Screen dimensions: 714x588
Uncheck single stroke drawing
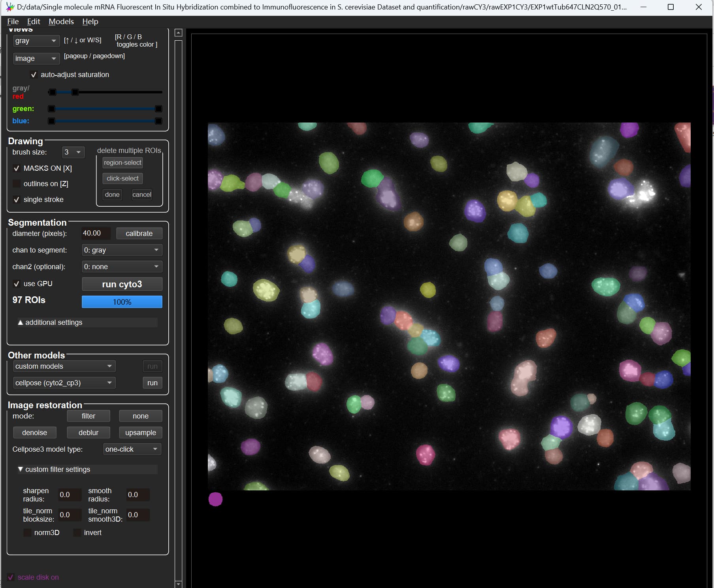pos(17,200)
